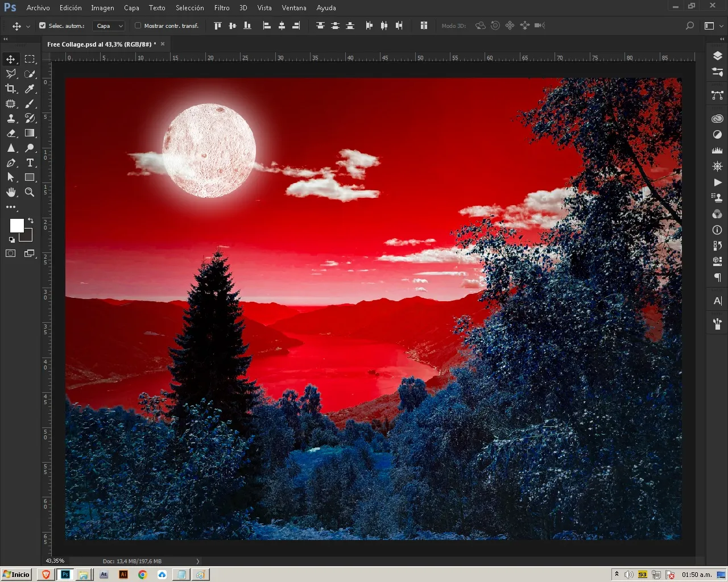Enable Mostrar contr. transf. checkbox
728x582 pixels.
(138, 26)
